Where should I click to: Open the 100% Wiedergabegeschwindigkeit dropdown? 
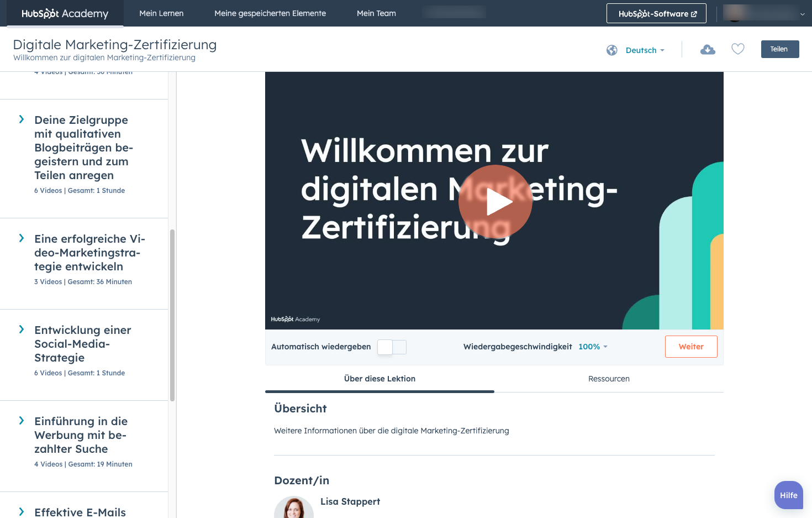pyautogui.click(x=593, y=347)
